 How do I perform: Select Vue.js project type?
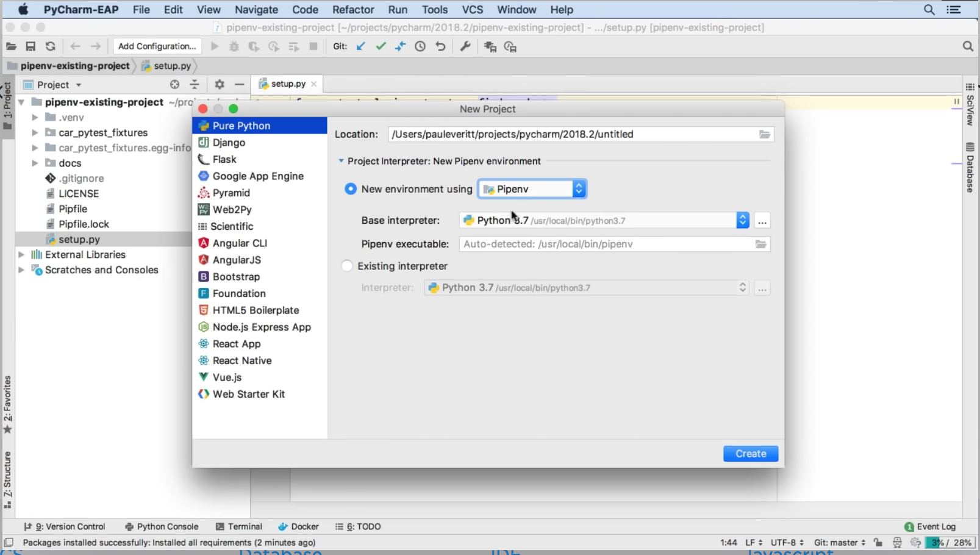pyautogui.click(x=259, y=377)
